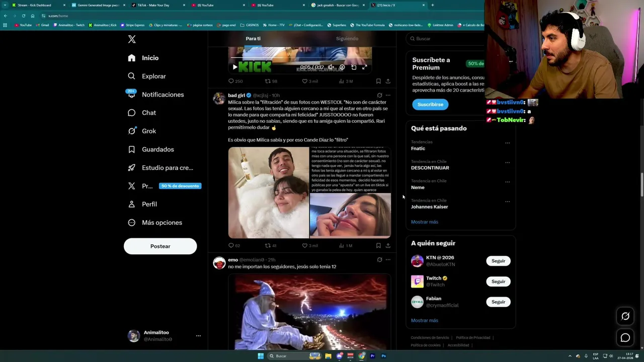Open options for Fnatic trend

coord(508,143)
